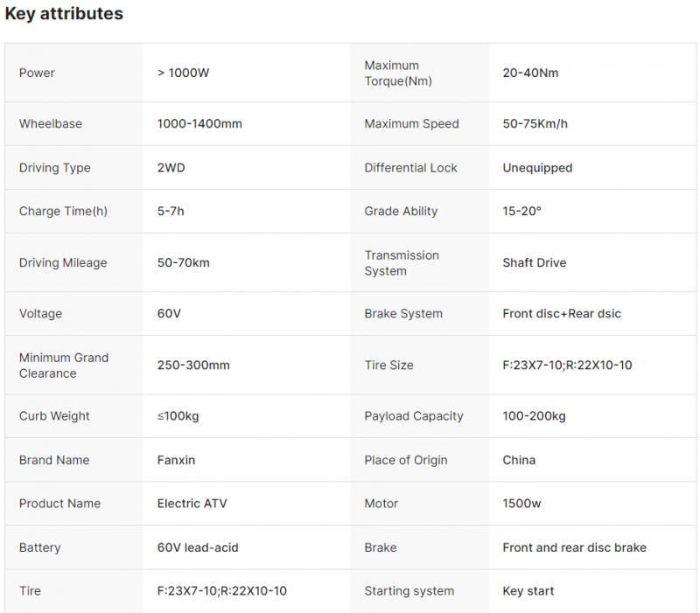Click the 60V lead-acid battery value
This screenshot has height=613, width=700.
point(198,547)
